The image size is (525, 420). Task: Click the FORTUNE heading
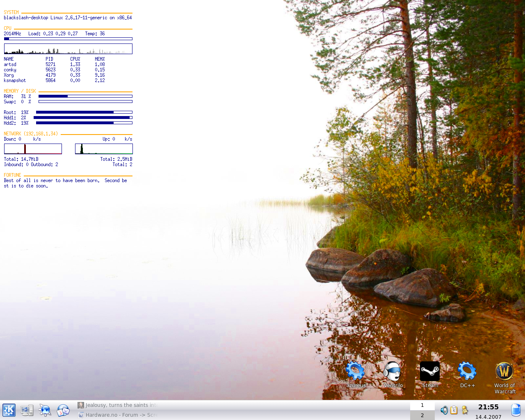click(12, 175)
